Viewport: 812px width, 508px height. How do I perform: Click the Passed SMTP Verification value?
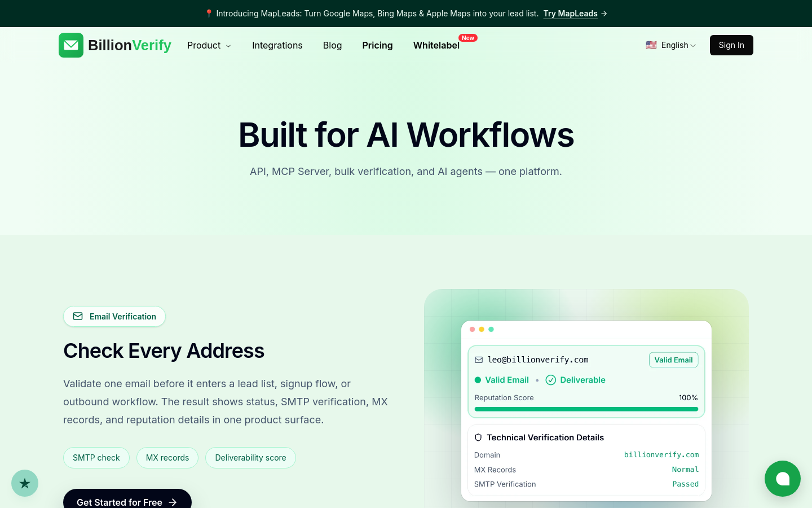tap(686, 484)
